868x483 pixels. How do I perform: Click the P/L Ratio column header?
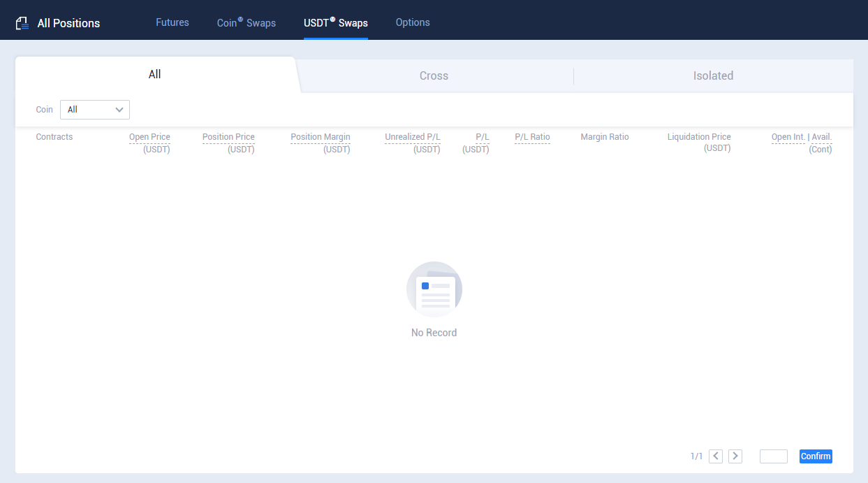point(532,137)
